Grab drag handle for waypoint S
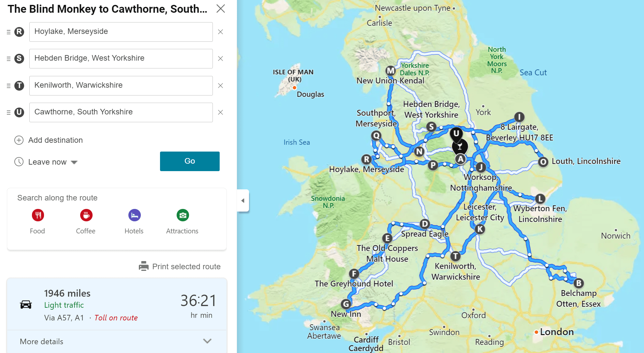This screenshot has width=644, height=353. [9, 59]
